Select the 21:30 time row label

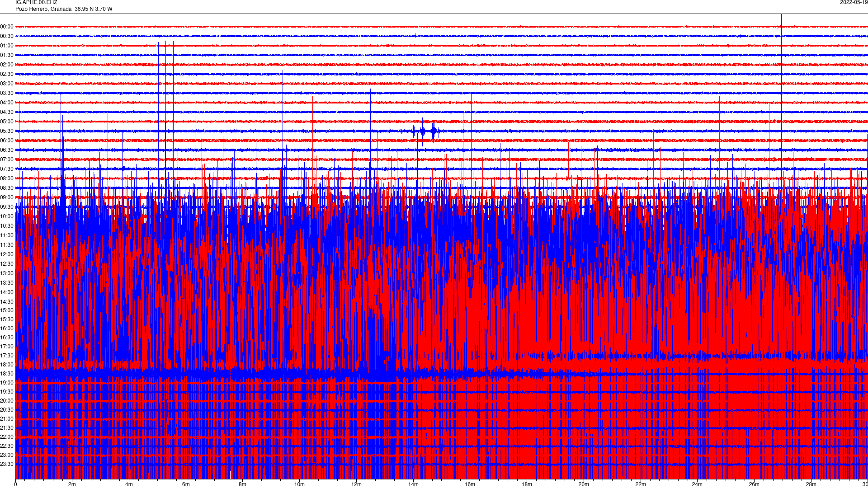tap(7, 428)
